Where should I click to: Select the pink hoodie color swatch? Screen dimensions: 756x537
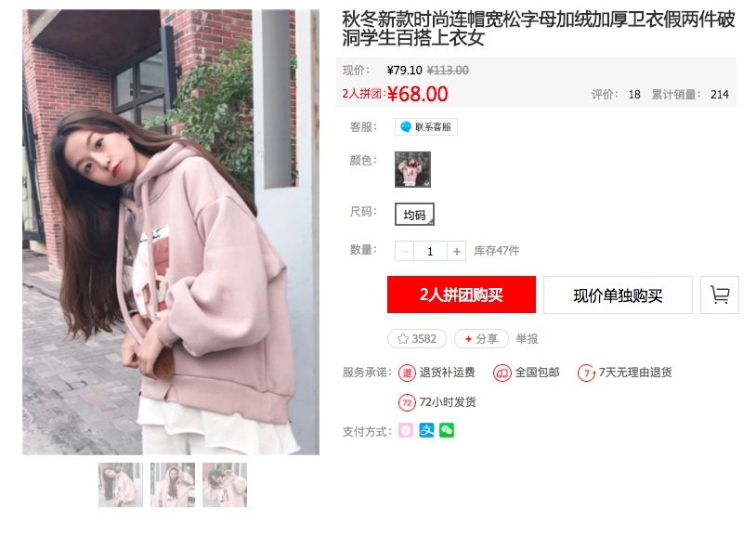[x=412, y=169]
